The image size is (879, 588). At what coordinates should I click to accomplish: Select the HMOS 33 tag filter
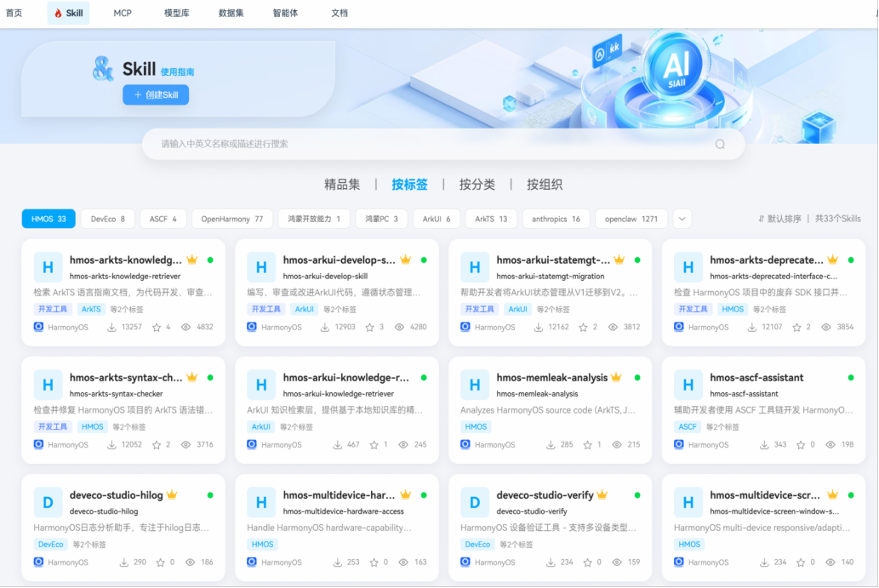[x=49, y=220]
